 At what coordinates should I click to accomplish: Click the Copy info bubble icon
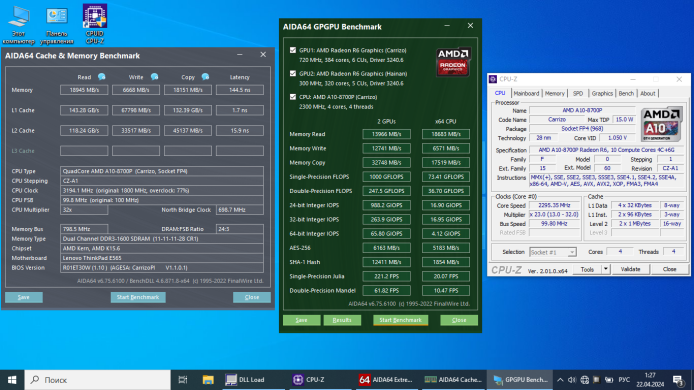[205, 77]
